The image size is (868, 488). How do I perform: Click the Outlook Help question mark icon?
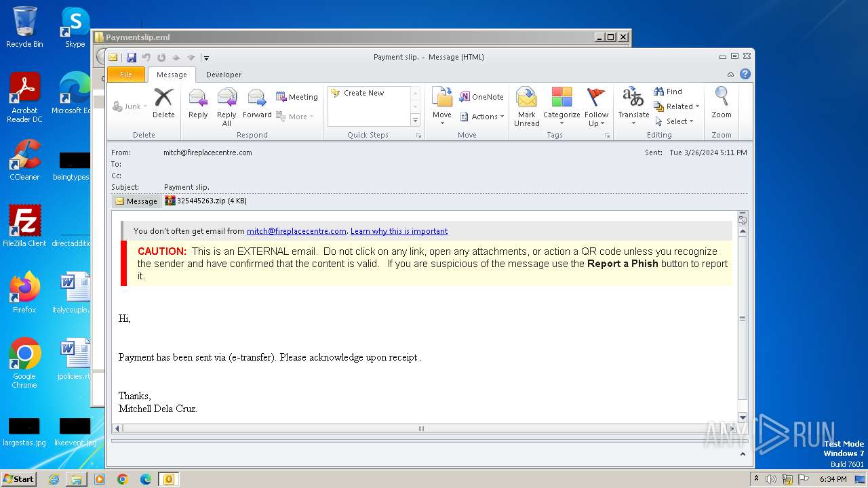pos(745,75)
